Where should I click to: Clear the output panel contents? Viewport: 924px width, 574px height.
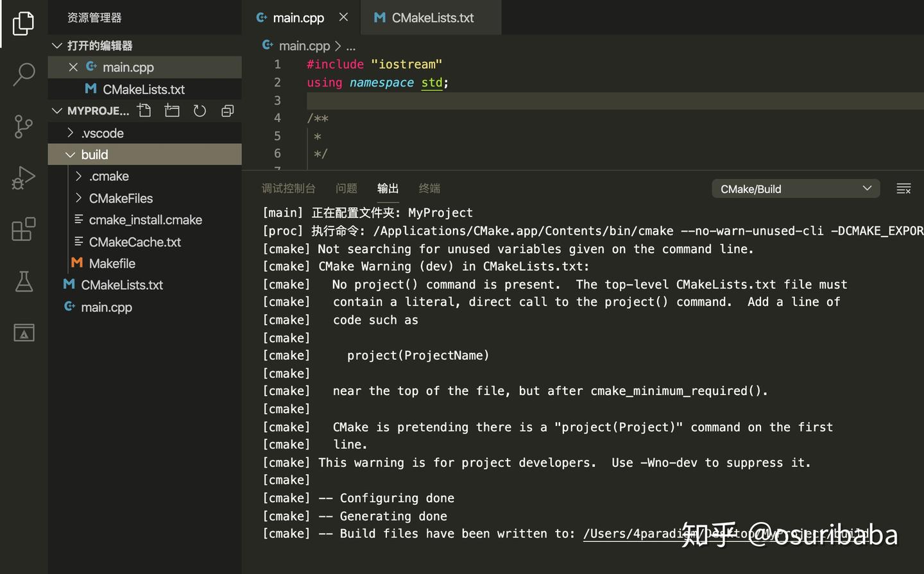(x=903, y=188)
